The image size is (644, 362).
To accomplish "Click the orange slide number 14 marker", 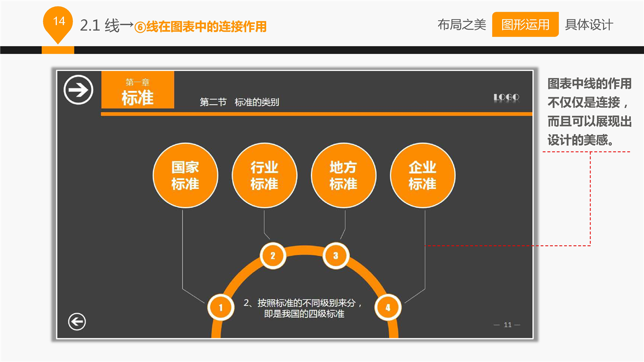I will point(59,23).
